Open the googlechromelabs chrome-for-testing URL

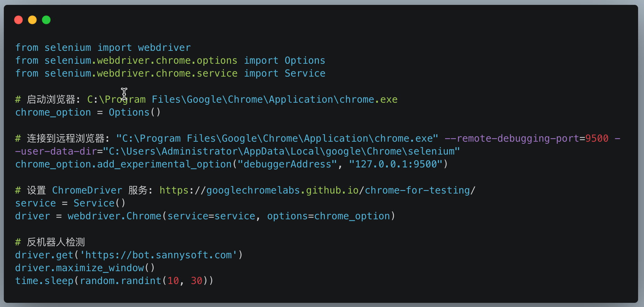(317, 190)
